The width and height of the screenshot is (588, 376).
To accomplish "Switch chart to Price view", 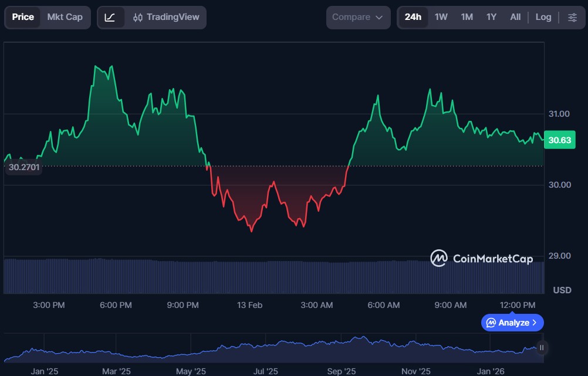I will pos(23,18).
